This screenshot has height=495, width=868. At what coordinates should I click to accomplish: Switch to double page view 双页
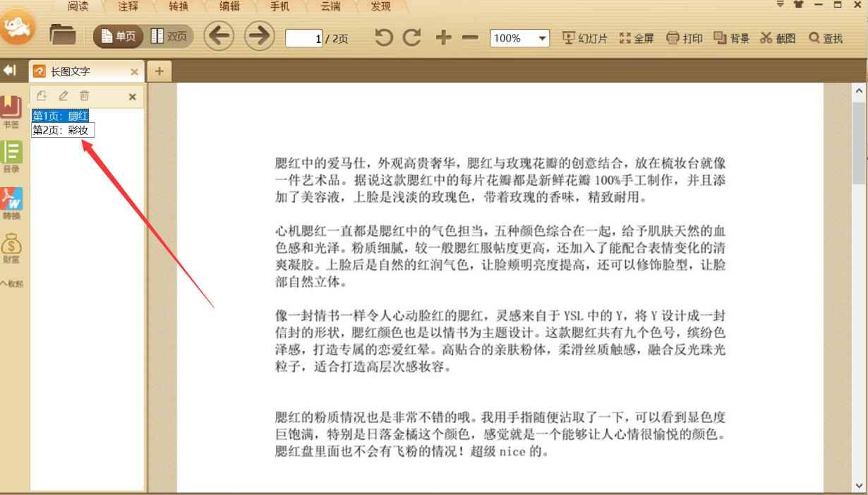[170, 37]
